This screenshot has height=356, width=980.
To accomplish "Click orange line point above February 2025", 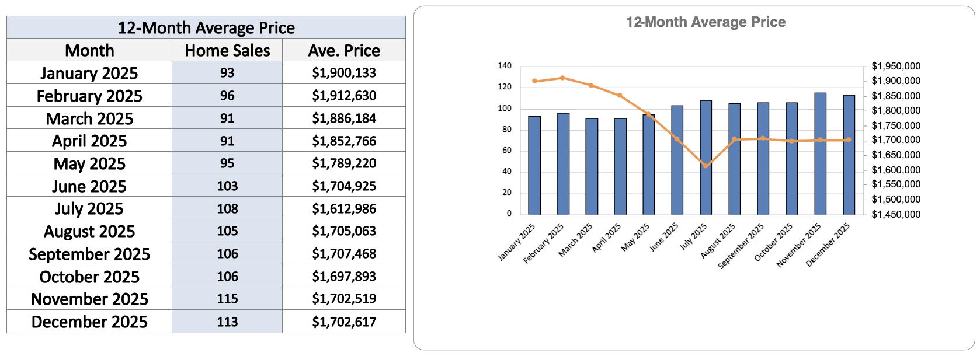I will 562,78.
